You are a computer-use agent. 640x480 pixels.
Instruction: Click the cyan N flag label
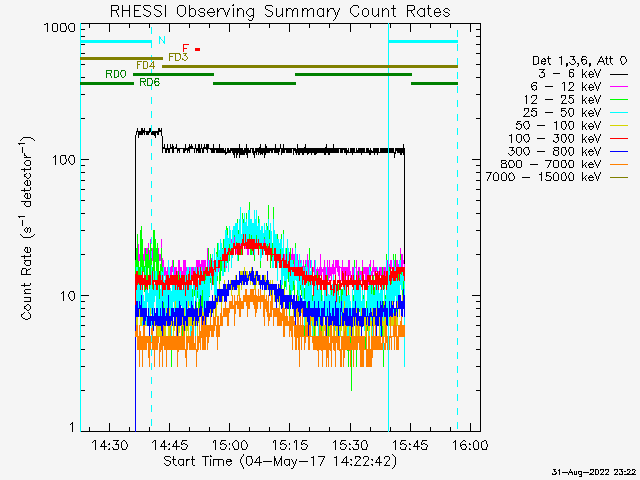162,40
